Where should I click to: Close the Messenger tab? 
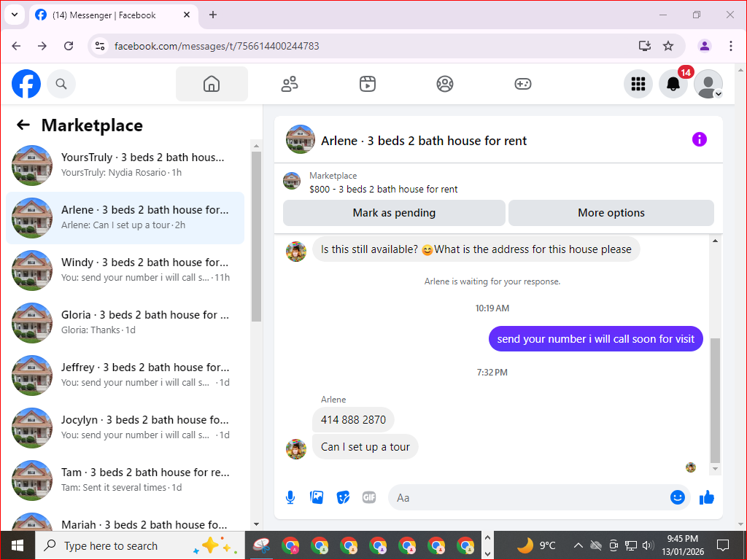[x=187, y=15]
